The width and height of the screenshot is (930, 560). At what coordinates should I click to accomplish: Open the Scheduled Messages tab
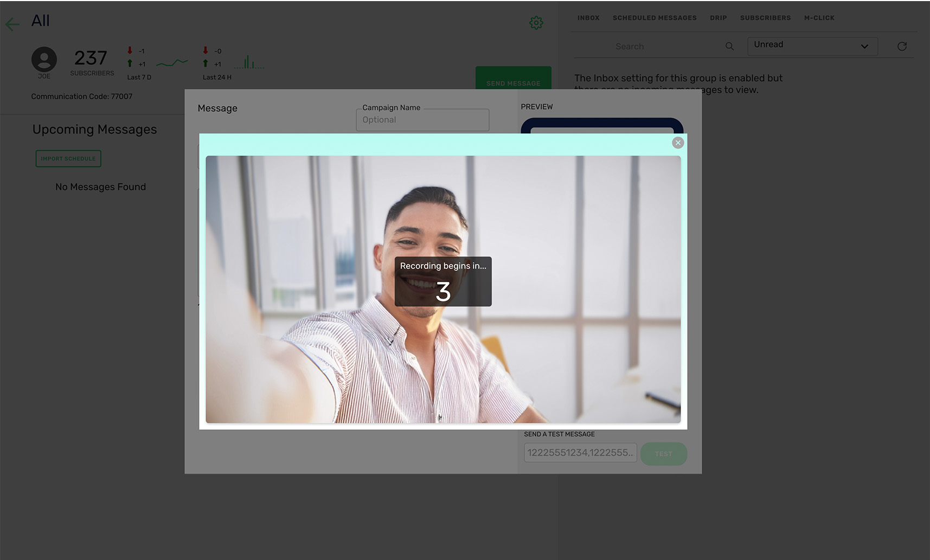(x=654, y=18)
